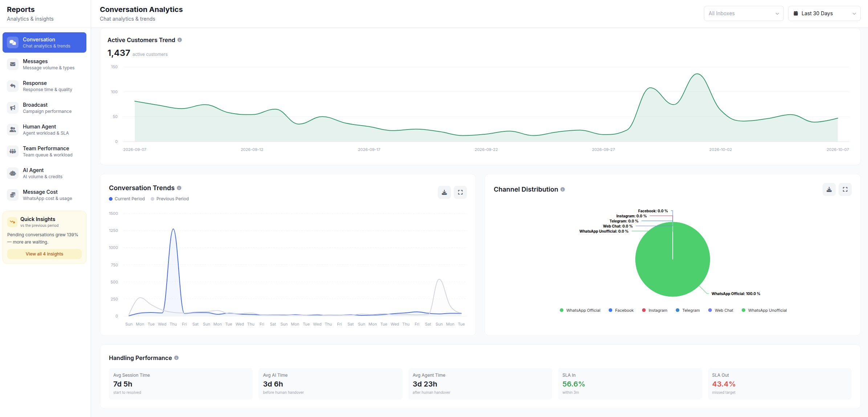Click View all 4 insights button
This screenshot has width=868, height=417.
(x=44, y=254)
